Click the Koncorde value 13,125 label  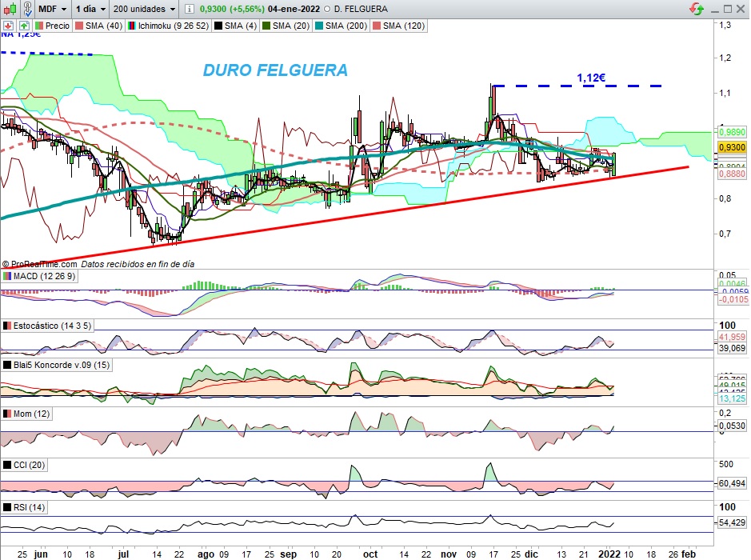click(x=733, y=398)
